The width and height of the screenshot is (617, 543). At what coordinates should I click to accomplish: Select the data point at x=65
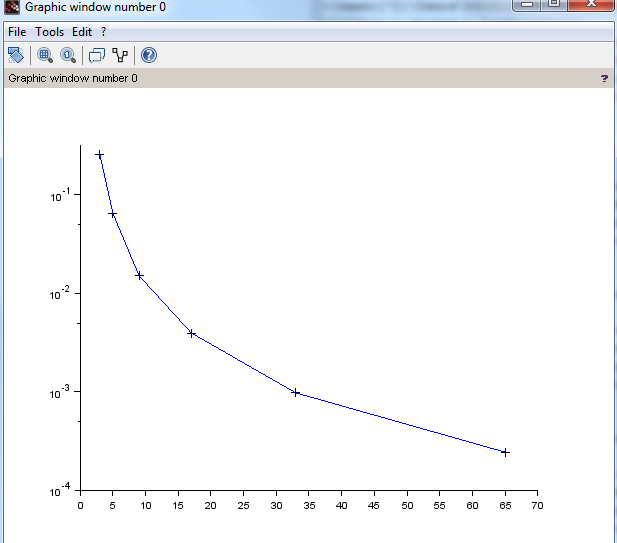[505, 452]
